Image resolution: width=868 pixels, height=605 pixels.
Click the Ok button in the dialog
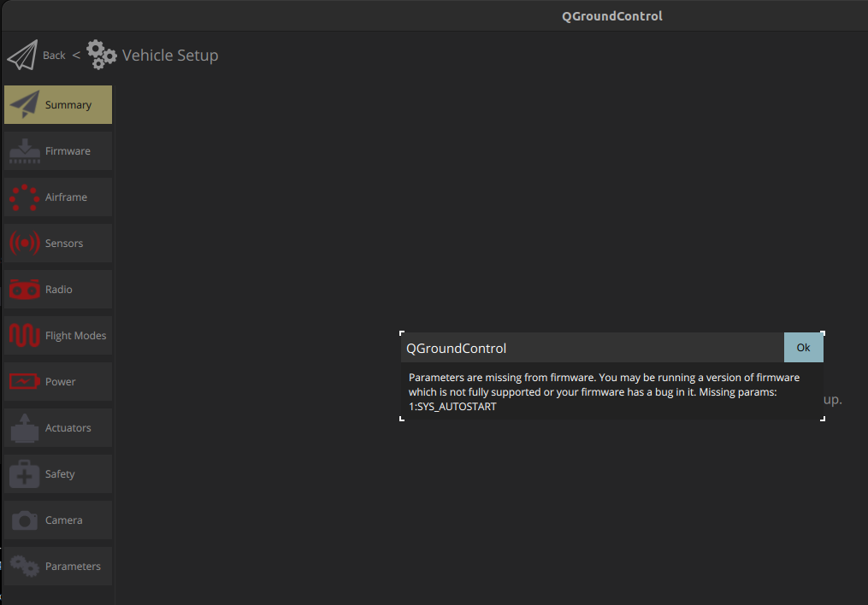pyautogui.click(x=803, y=347)
